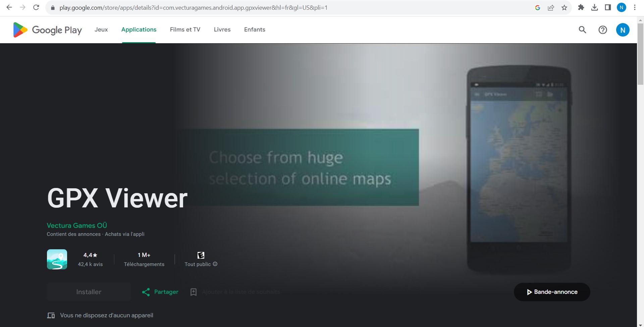
Task: Click the info icon next to Tout public
Action: click(215, 264)
